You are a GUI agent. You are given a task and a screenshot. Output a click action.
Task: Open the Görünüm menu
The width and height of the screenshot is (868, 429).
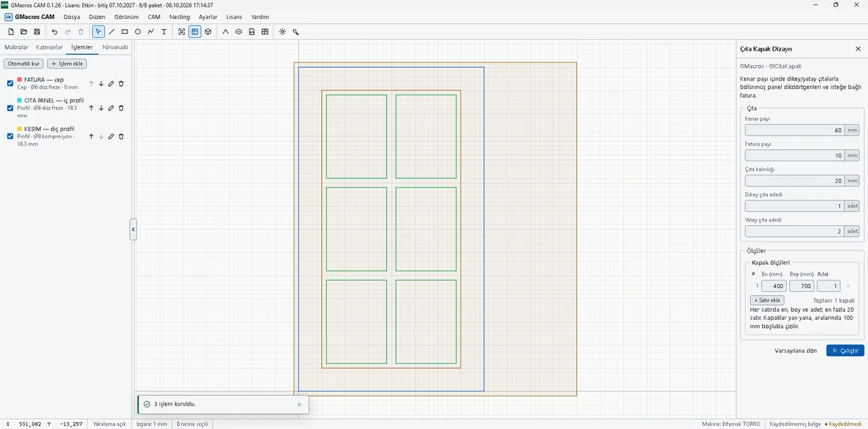click(x=127, y=16)
